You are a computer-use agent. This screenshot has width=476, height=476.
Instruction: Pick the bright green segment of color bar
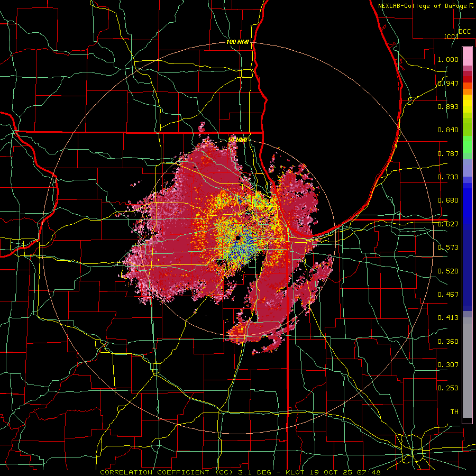pos(467,144)
